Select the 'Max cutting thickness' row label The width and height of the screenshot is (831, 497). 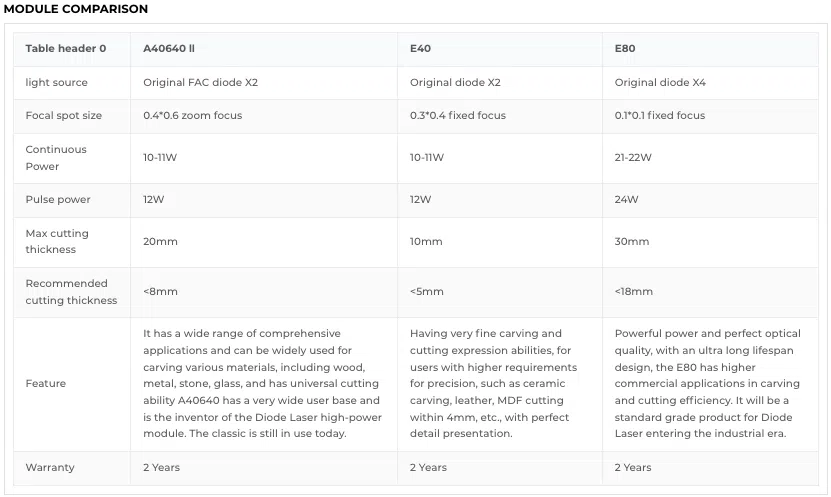point(57,242)
